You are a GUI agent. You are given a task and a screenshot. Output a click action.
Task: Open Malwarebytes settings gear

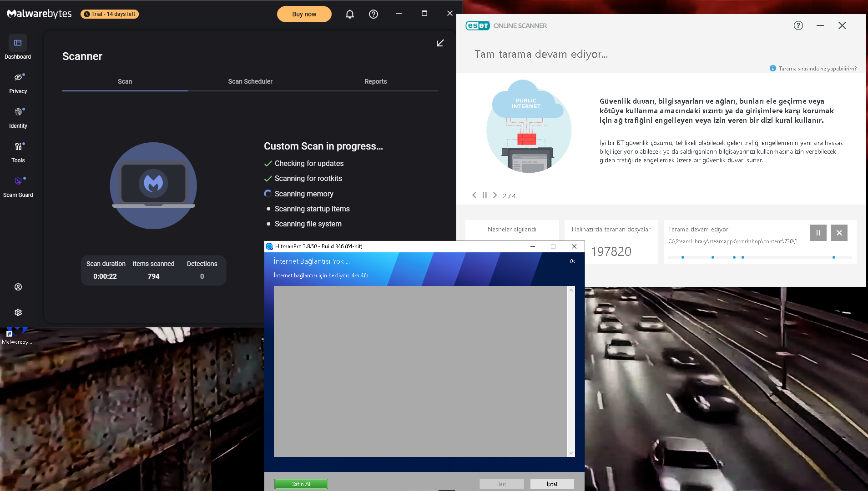18,312
